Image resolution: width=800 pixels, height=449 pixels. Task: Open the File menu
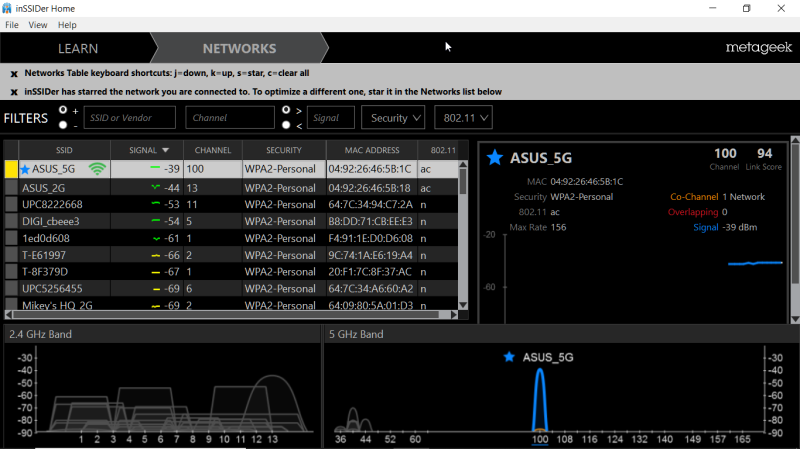12,25
